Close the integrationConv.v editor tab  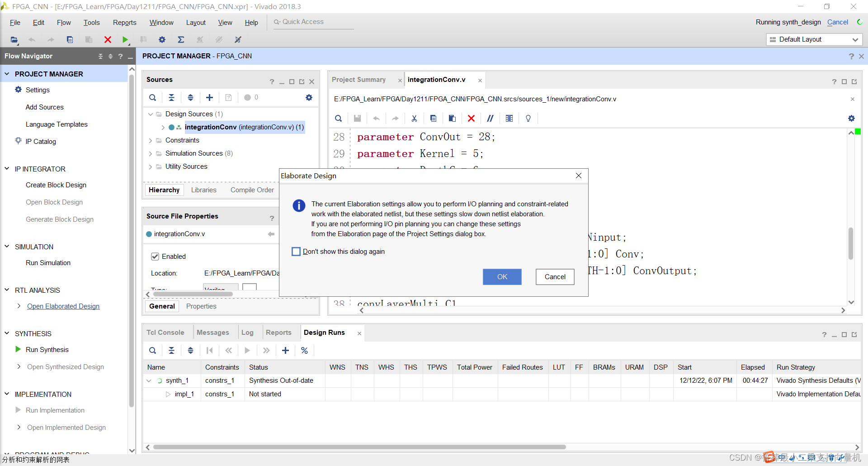[480, 81]
